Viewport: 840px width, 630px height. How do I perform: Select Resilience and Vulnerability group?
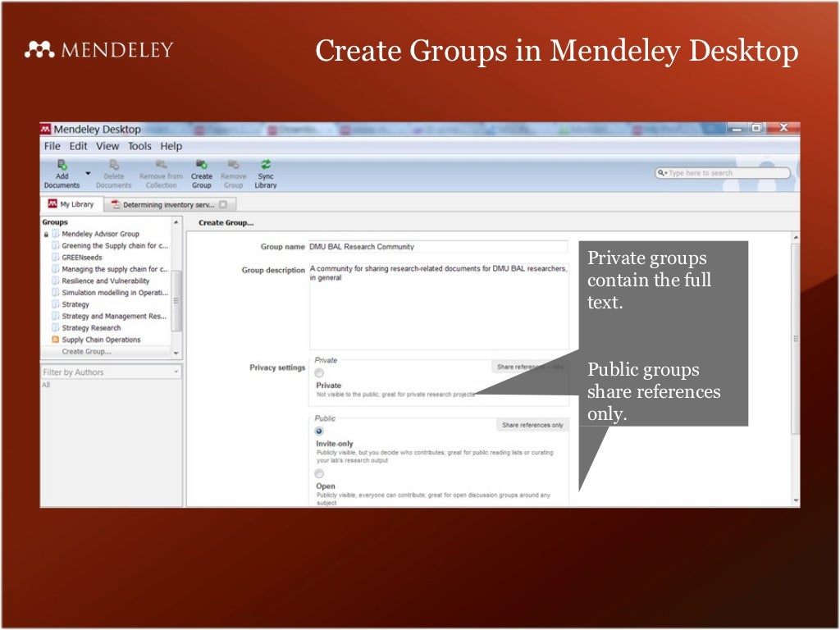[106, 281]
